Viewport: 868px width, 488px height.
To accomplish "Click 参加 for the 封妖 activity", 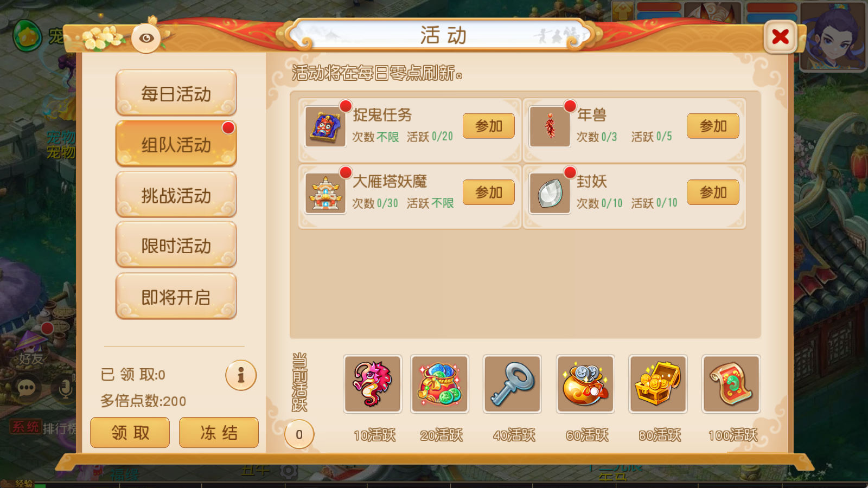I will tap(713, 192).
